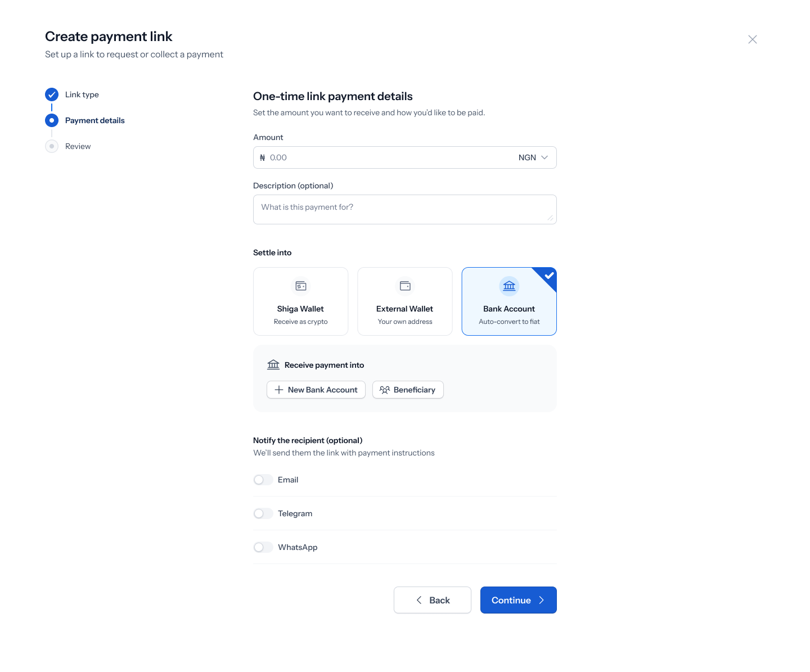Choose External Wallet settlement option
The width and height of the screenshot is (810, 672).
click(405, 301)
